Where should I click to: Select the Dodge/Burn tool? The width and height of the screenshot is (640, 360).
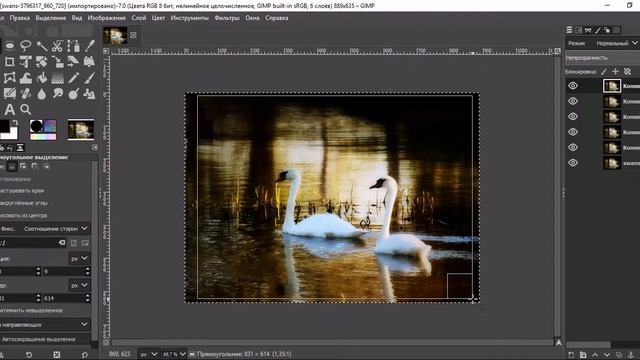pos(73,93)
